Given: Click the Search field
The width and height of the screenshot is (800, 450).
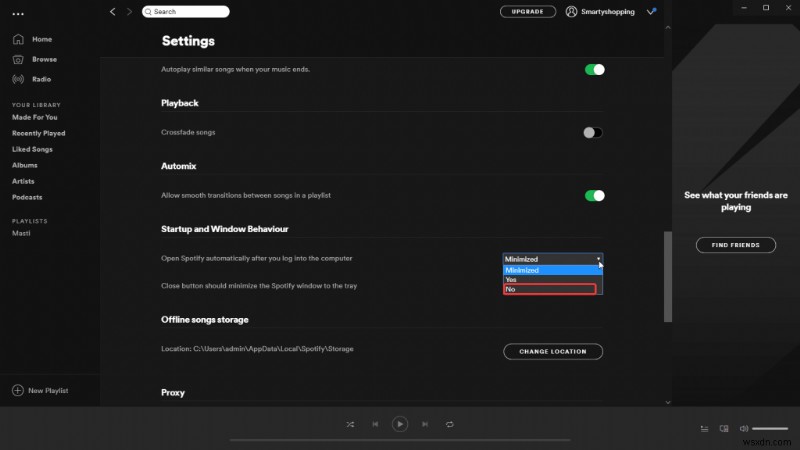Looking at the screenshot, I should (186, 11).
